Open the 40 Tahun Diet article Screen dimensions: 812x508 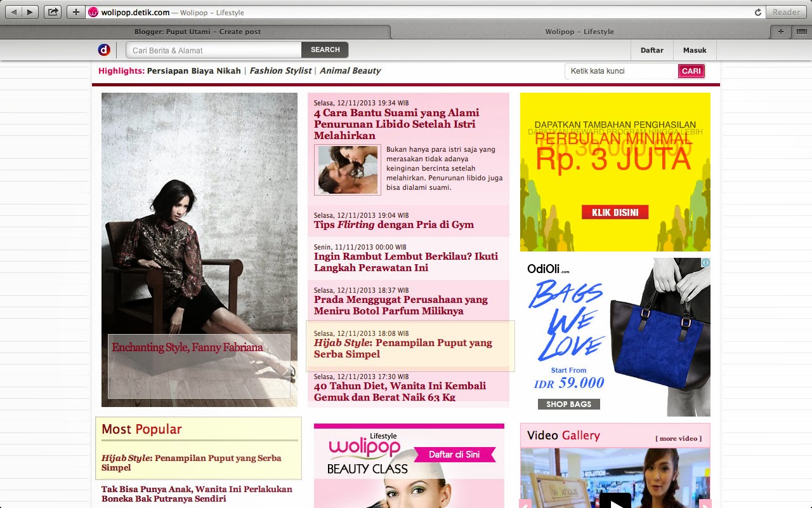pyautogui.click(x=400, y=392)
